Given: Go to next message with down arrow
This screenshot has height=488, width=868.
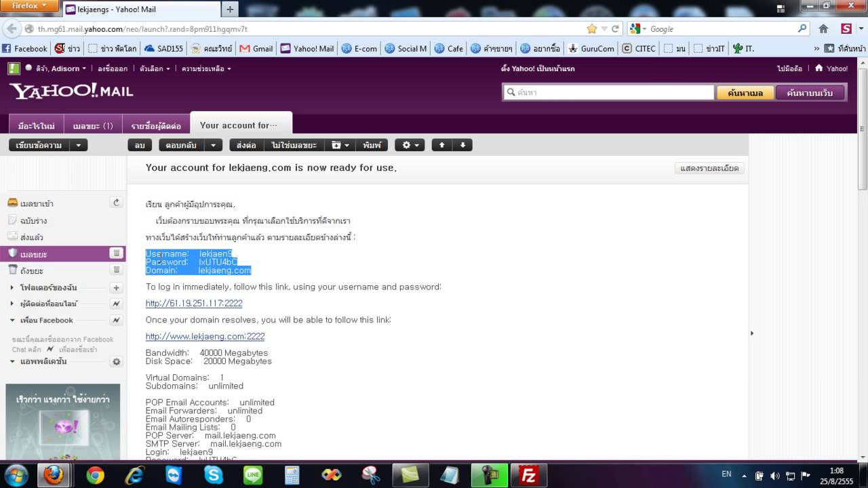Looking at the screenshot, I should 462,145.
